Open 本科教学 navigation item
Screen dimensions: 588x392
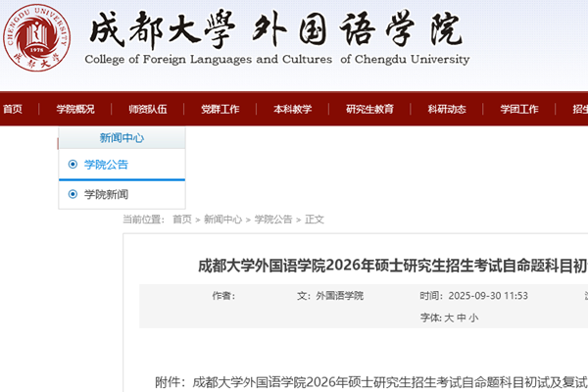(x=292, y=109)
